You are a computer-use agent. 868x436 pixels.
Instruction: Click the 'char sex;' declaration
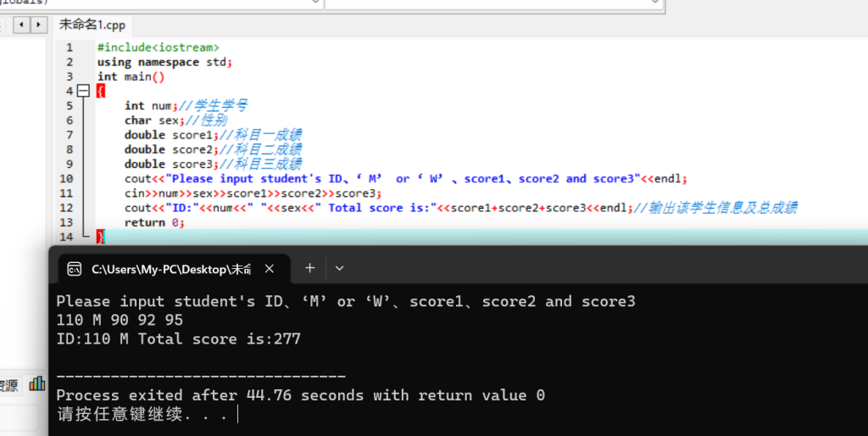154,120
